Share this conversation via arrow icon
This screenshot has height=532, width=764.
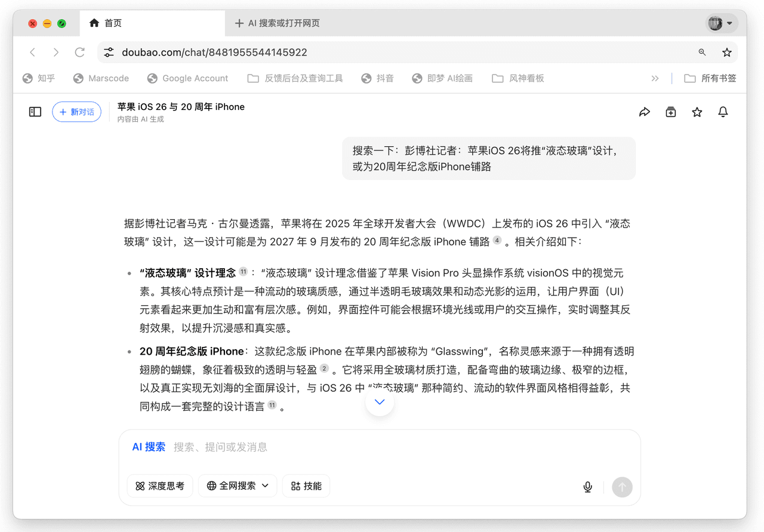(645, 112)
